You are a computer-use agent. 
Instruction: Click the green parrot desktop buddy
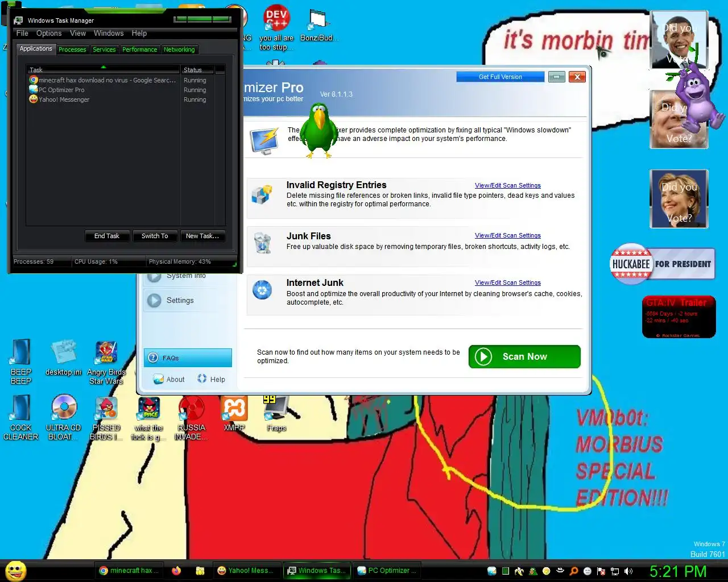(318, 131)
